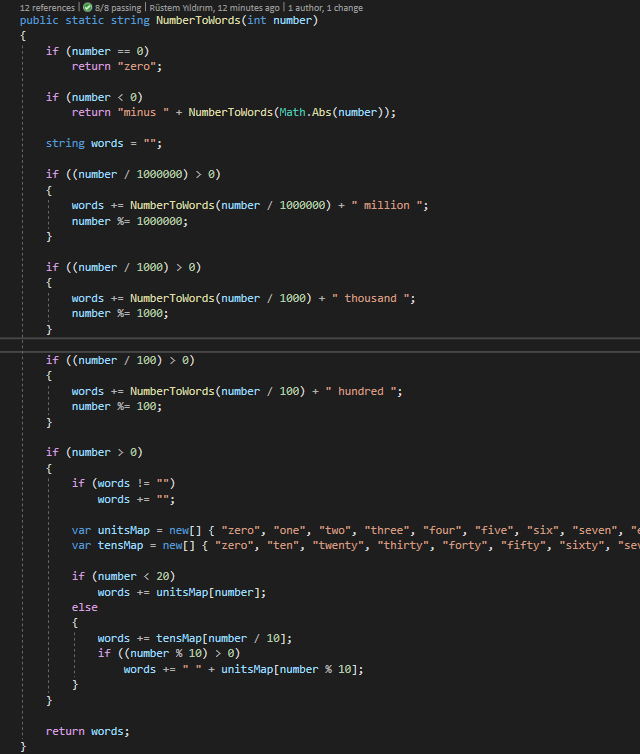Click the 'if ((number / 1000000) > 0)' line

pos(133,174)
